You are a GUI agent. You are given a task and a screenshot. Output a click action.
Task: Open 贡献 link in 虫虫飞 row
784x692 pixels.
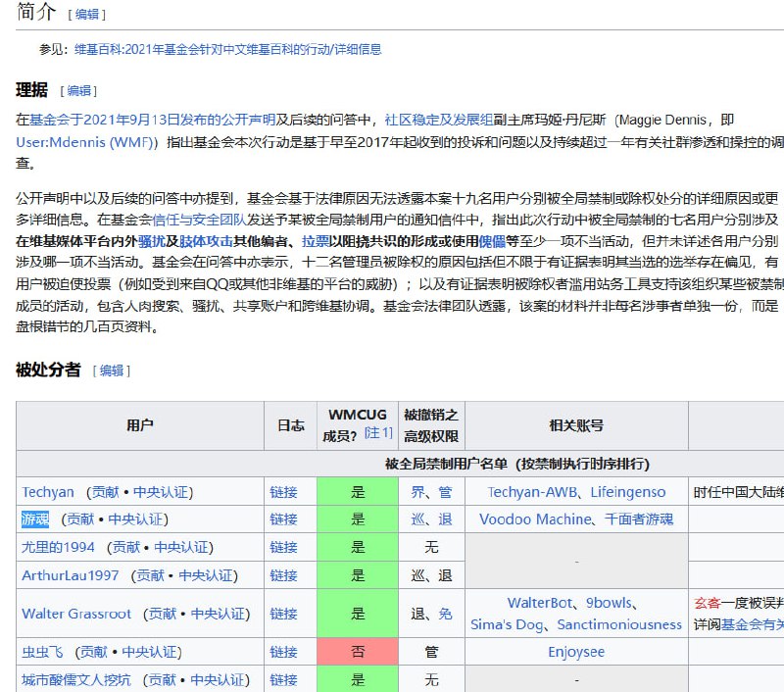94,652
